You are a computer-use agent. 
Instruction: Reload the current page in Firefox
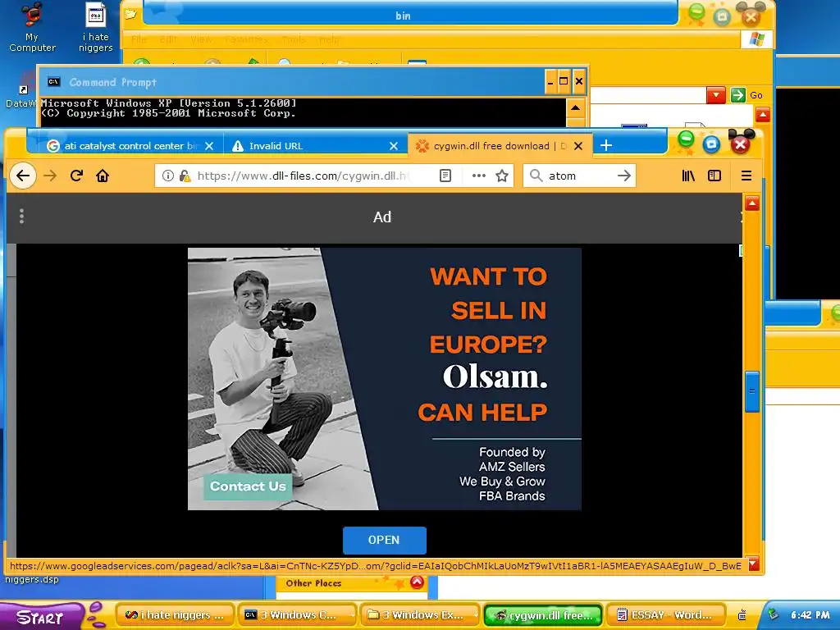click(76, 176)
